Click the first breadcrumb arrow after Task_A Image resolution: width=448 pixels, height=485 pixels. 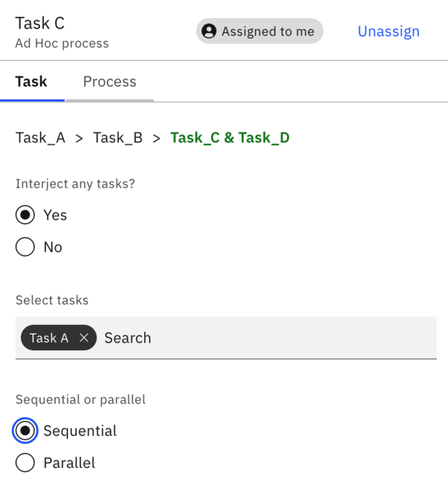click(x=79, y=139)
